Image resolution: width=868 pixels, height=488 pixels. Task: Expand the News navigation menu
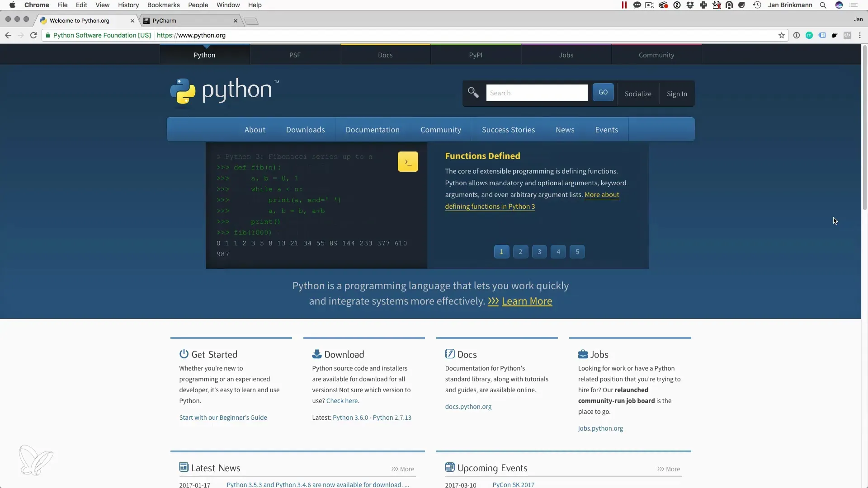565,130
